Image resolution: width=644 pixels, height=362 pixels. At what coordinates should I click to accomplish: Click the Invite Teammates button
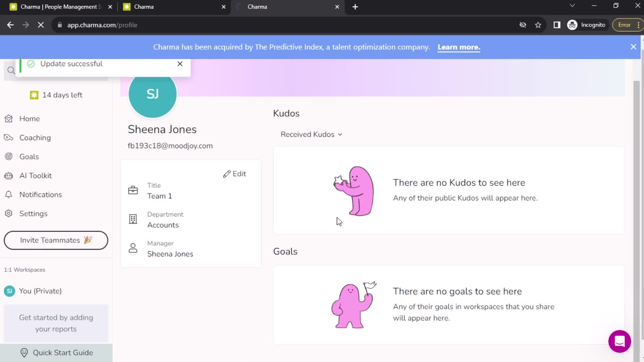[x=56, y=240]
